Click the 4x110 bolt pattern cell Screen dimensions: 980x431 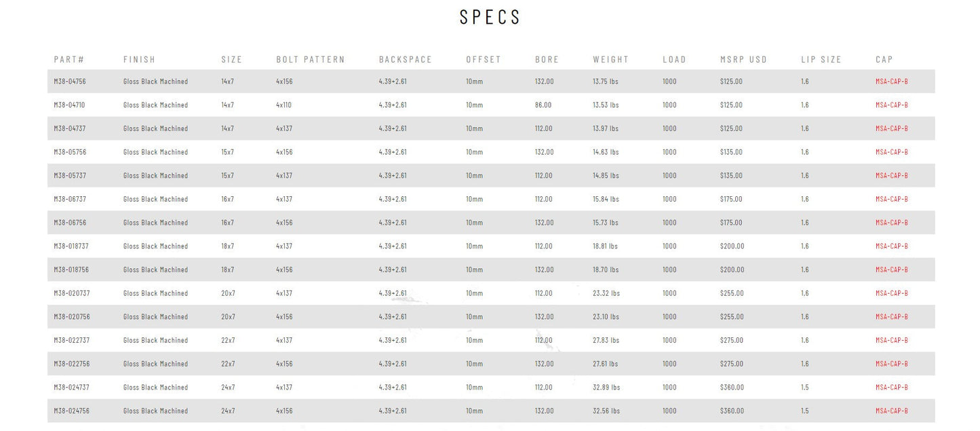point(284,105)
